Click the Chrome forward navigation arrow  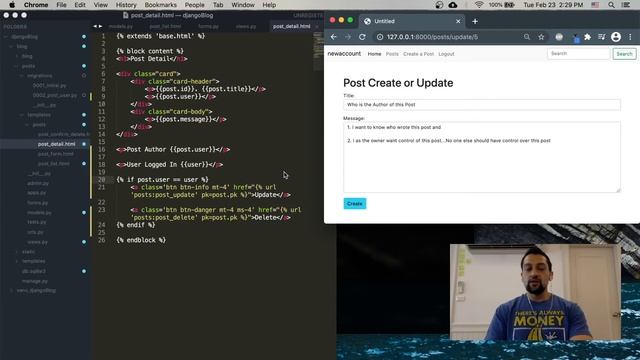tap(348, 37)
